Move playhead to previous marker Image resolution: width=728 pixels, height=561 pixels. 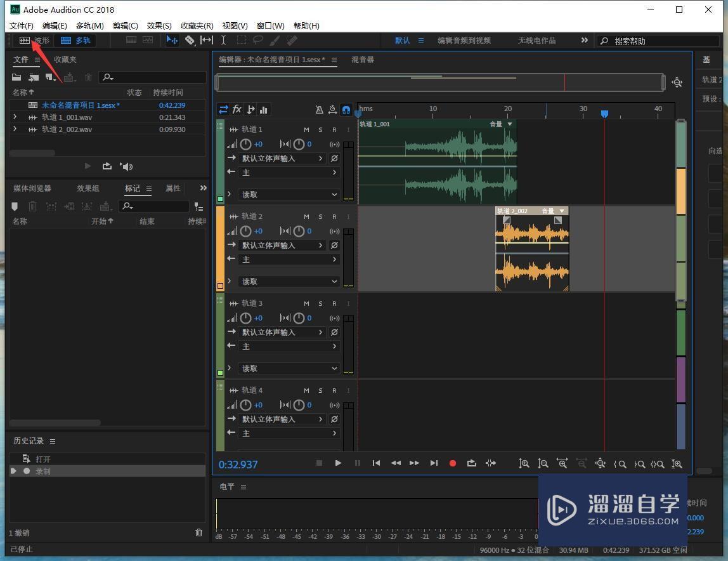376,463
